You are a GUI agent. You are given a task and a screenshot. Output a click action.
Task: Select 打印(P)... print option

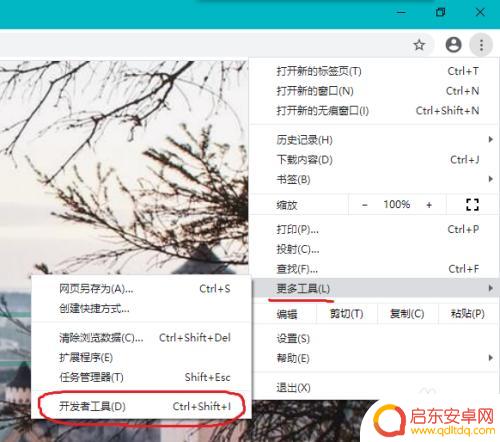pyautogui.click(x=373, y=229)
